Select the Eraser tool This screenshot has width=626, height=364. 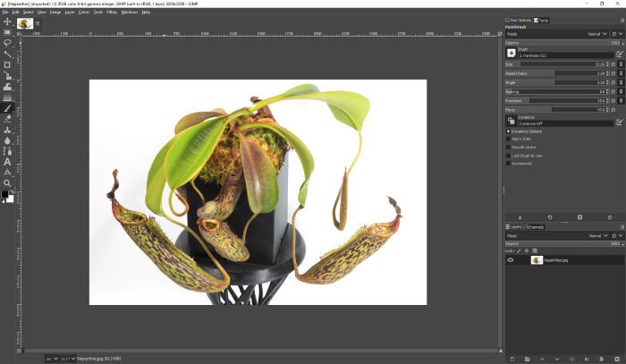click(x=7, y=118)
